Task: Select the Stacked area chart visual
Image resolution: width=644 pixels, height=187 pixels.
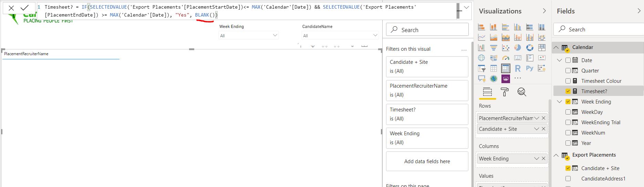Action: point(506,37)
